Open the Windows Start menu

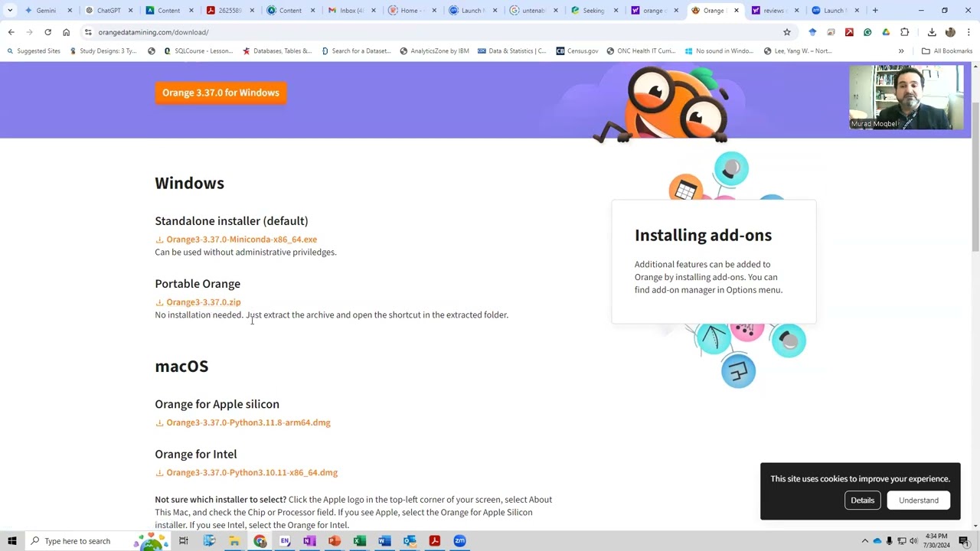[x=11, y=541]
